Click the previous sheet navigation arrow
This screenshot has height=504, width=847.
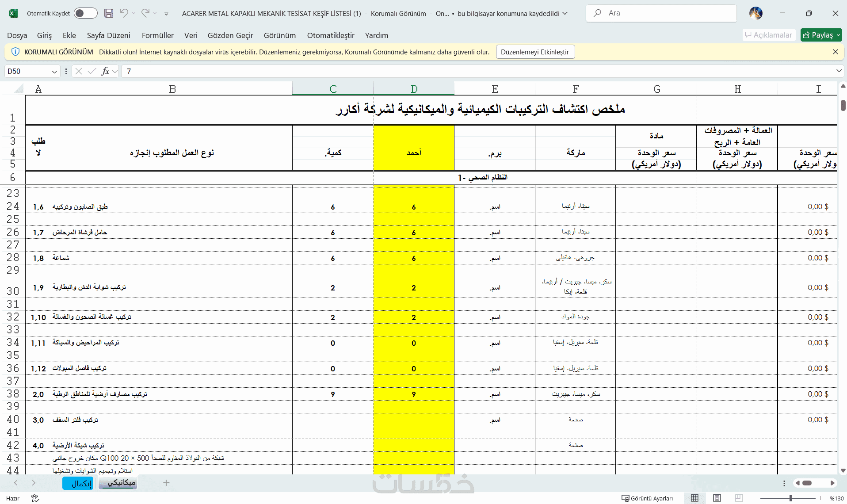click(x=16, y=483)
